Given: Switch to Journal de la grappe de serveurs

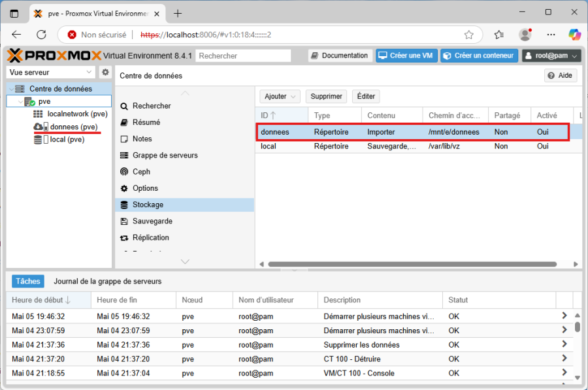Looking at the screenshot, I should 108,282.
